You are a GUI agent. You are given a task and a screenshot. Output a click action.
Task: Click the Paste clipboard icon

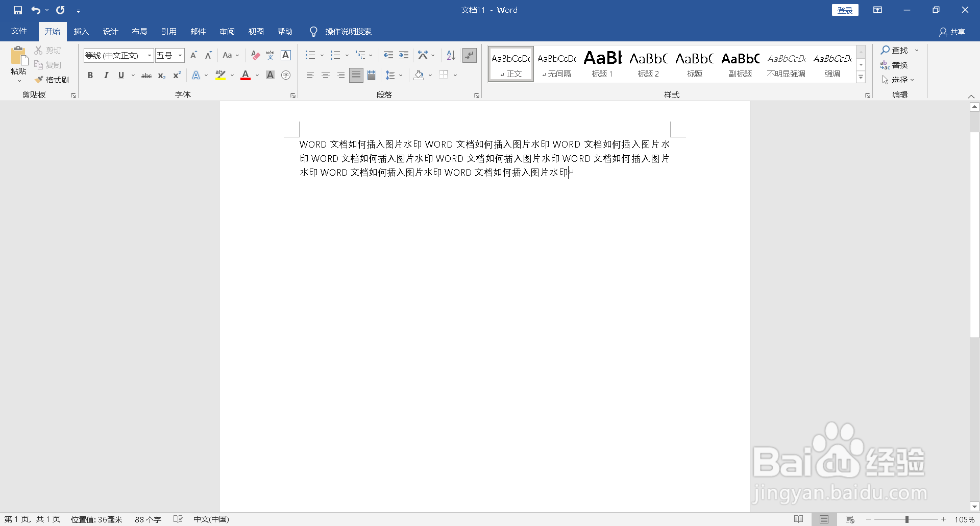pyautogui.click(x=19, y=56)
